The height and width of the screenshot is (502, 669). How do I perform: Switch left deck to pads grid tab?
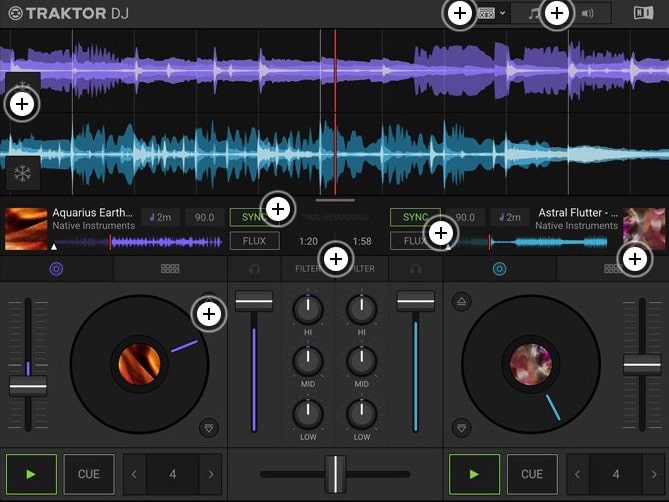pyautogui.click(x=170, y=269)
